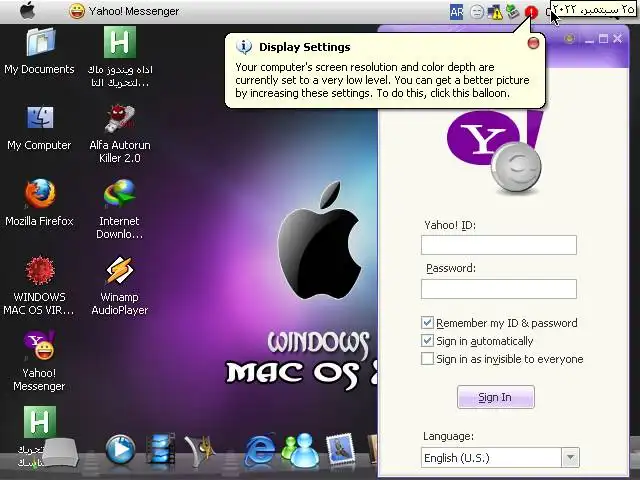Click the network warning tray icon
The width and height of the screenshot is (640, 480).
495,12
